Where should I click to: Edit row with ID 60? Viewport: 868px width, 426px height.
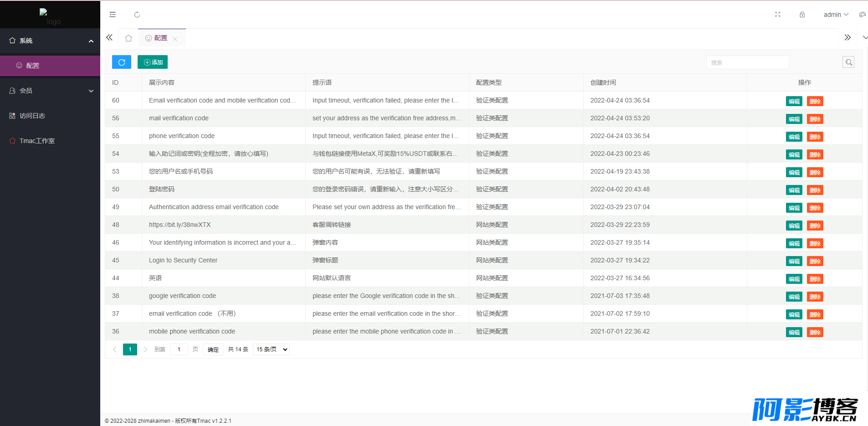(794, 101)
